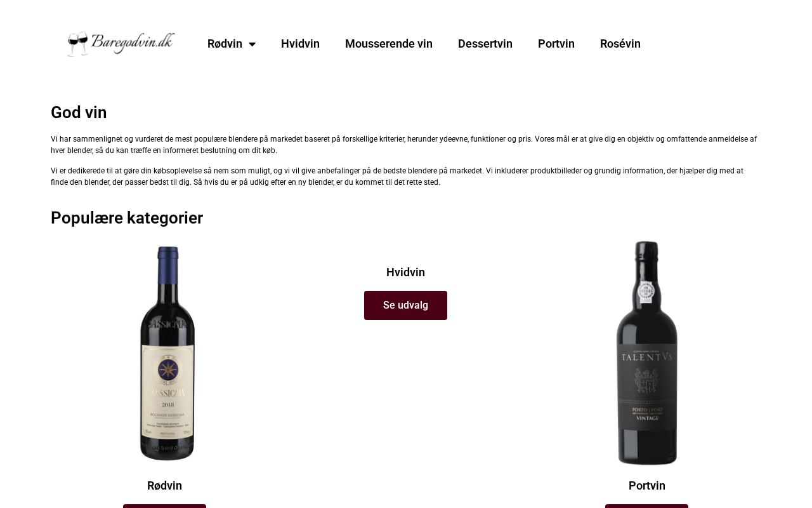Select Dessertvin from the navigation bar

tap(485, 44)
